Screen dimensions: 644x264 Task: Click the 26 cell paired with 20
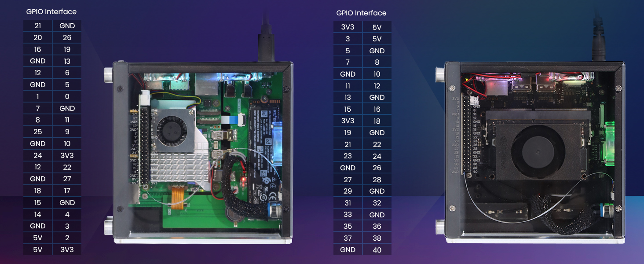pyautogui.click(x=67, y=37)
